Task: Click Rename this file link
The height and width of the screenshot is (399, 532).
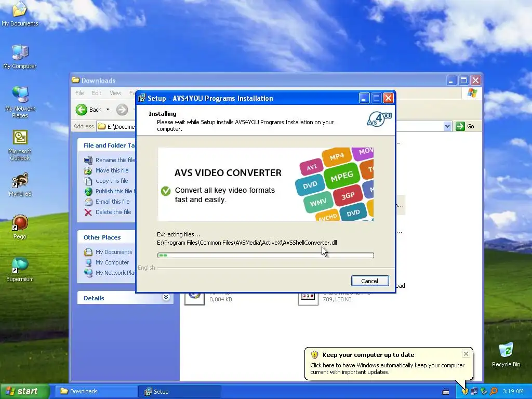Action: coord(115,160)
